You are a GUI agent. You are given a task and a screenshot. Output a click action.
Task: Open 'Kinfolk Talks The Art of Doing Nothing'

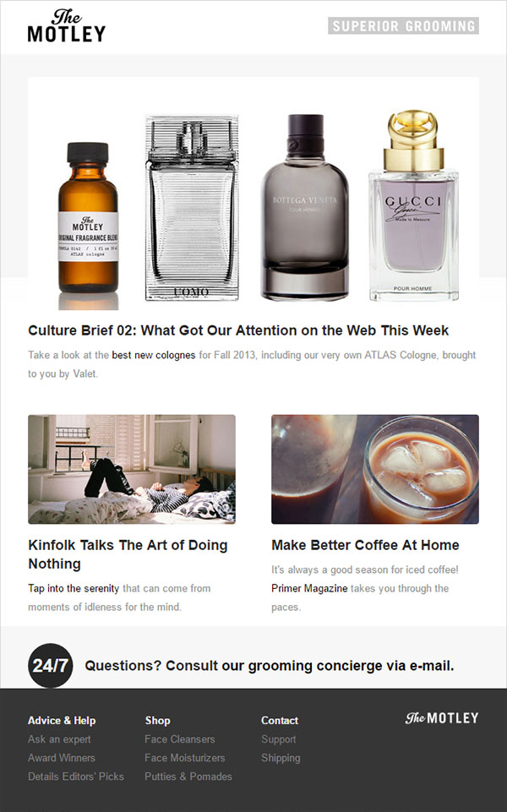pos(128,554)
